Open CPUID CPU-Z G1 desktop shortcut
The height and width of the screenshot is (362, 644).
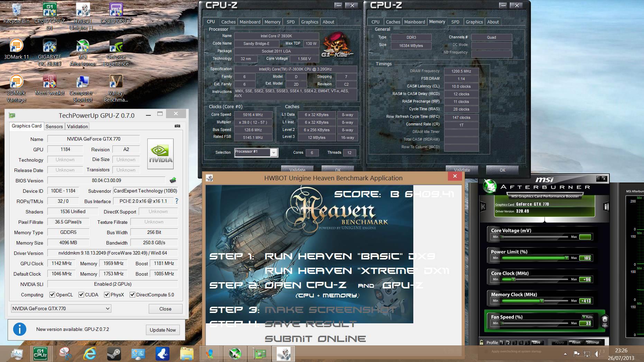tap(49, 17)
